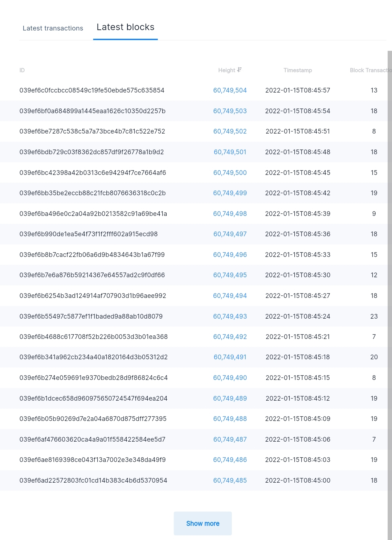Open block height 60,749,489
392x540 pixels.
[230, 398]
